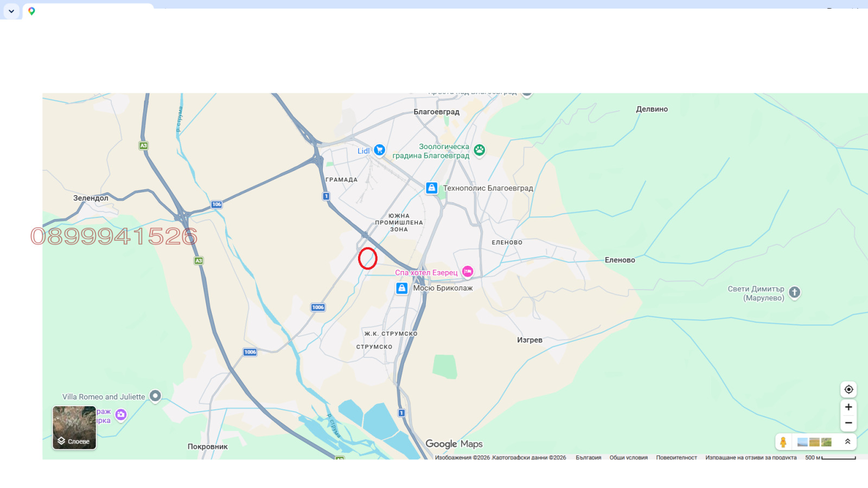
Task: Click the ГРАМАДА district label
Action: tap(341, 179)
